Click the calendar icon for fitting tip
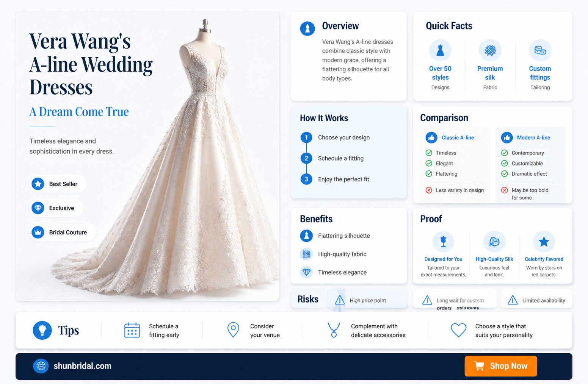The height and width of the screenshot is (384, 588). click(132, 330)
